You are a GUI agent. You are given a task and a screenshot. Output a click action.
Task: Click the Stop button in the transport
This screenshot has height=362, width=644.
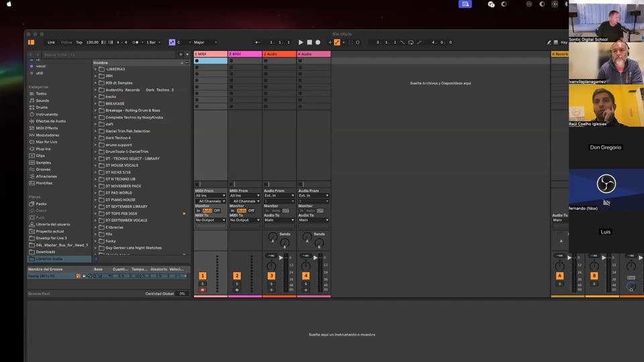[x=309, y=42]
